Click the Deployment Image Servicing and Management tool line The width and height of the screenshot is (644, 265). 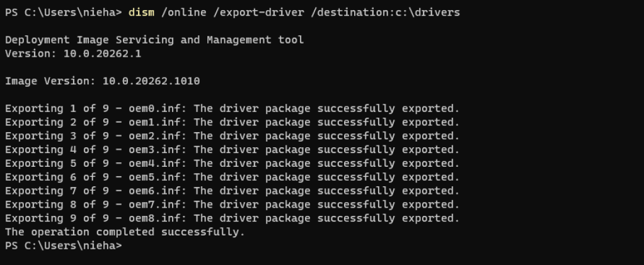pyautogui.click(x=154, y=40)
